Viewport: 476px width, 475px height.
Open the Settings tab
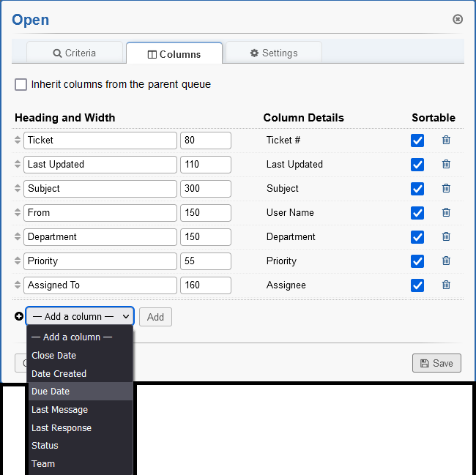coord(273,53)
